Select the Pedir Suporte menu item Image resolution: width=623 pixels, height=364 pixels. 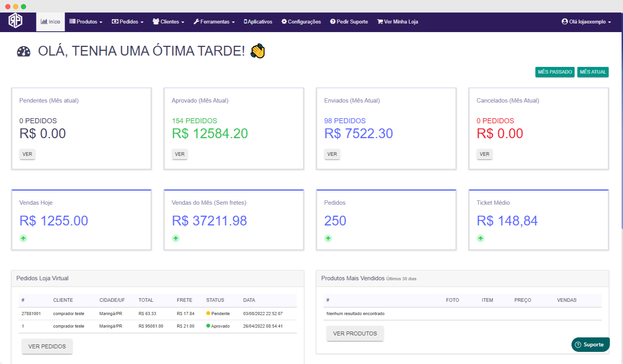pos(349,22)
